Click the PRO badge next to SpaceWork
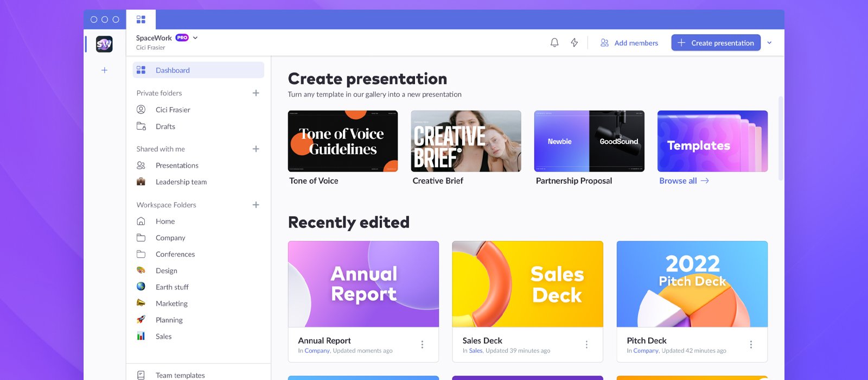 pos(182,38)
